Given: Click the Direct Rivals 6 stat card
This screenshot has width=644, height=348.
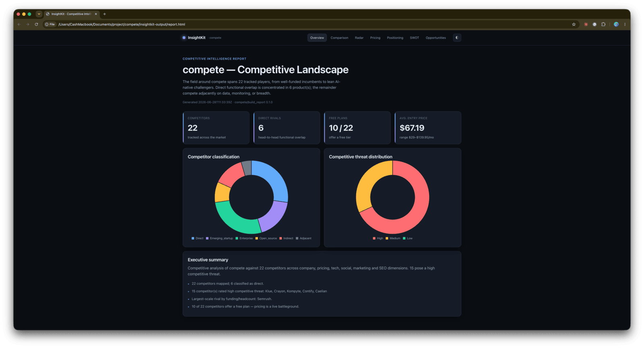Looking at the screenshot, I should pyautogui.click(x=287, y=128).
